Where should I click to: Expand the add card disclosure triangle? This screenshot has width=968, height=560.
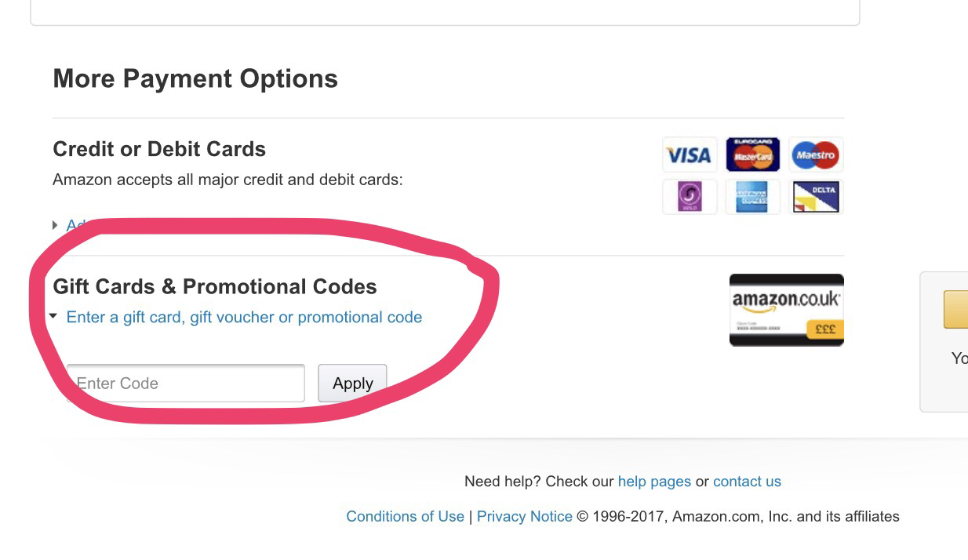click(x=55, y=225)
